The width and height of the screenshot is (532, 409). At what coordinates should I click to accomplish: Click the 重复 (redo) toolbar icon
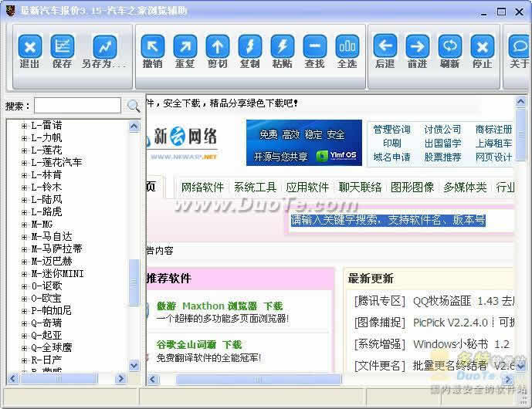coord(185,46)
